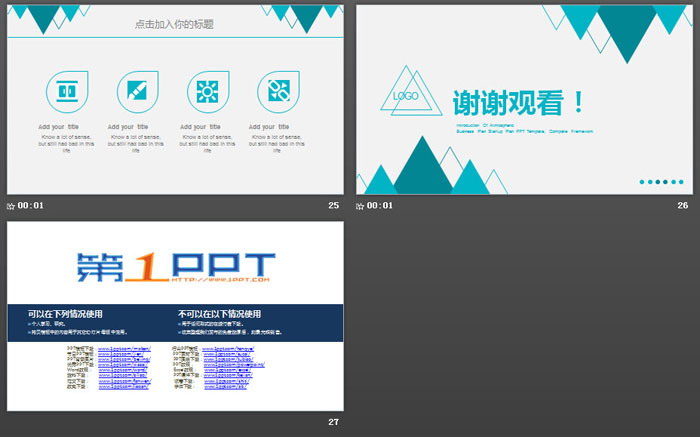Click the HTTP://WWW.1PPT.COM text in the logo

[x=220, y=279]
